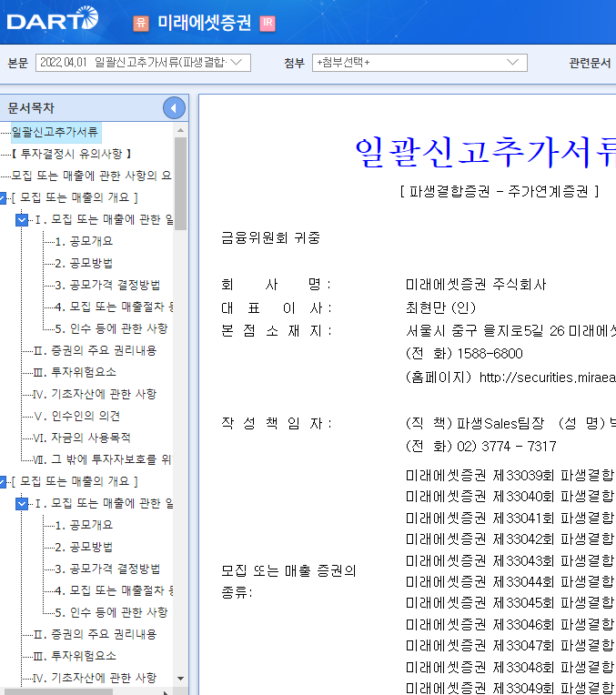Open second 4. 모집 또는 매출절차 tree item

coord(114,590)
